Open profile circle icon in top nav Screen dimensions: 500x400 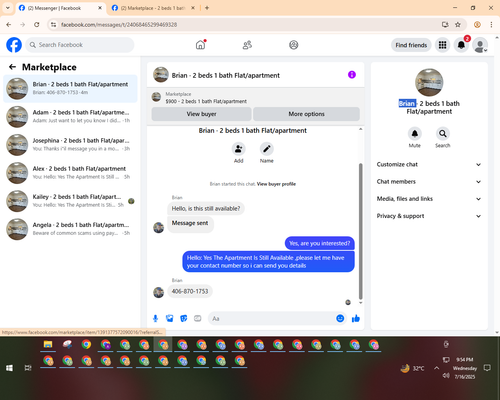click(x=294, y=45)
